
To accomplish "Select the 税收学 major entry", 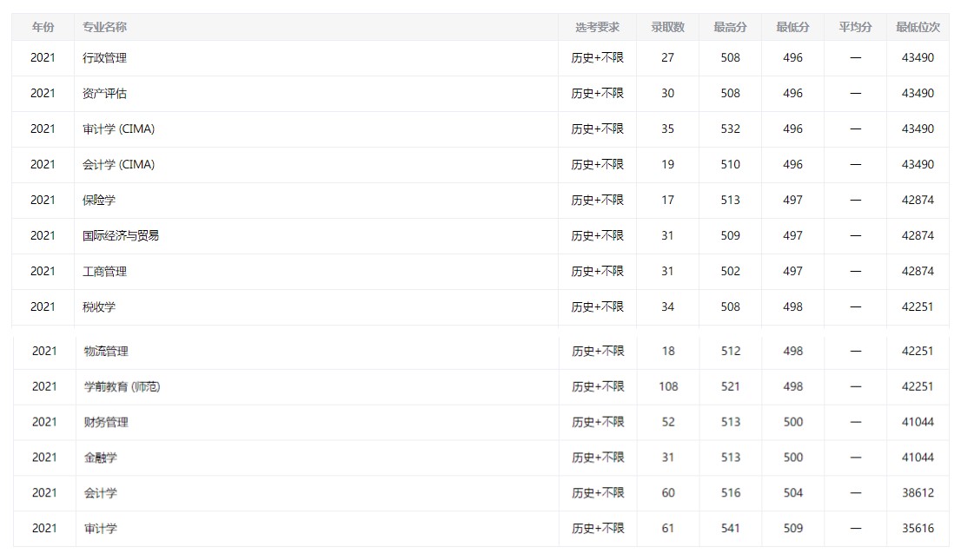I will [x=99, y=307].
